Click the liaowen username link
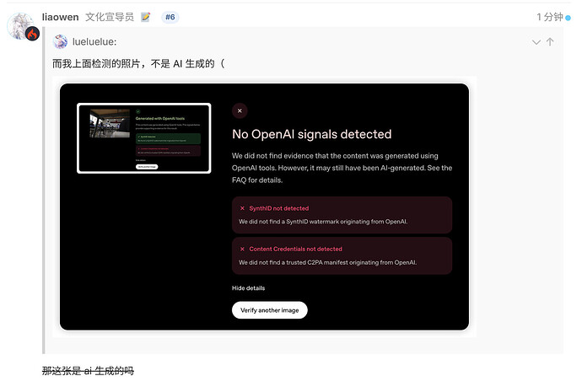The width and height of the screenshot is (582, 392). tap(60, 17)
